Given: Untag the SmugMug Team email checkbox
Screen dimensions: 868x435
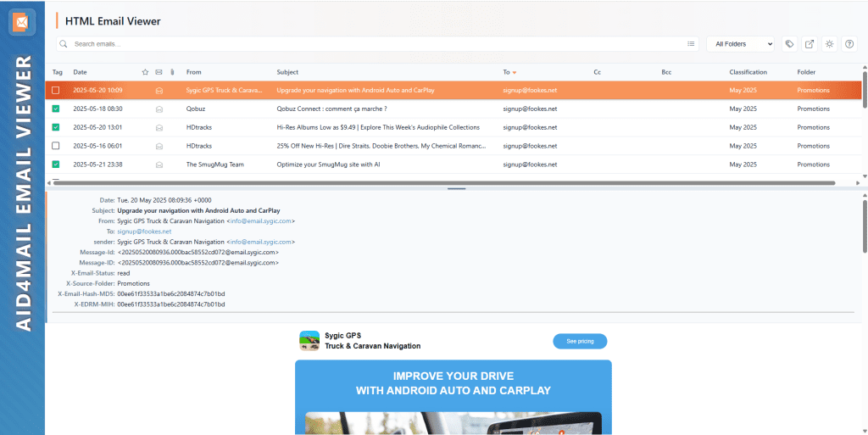Looking at the screenshot, I should [x=55, y=165].
